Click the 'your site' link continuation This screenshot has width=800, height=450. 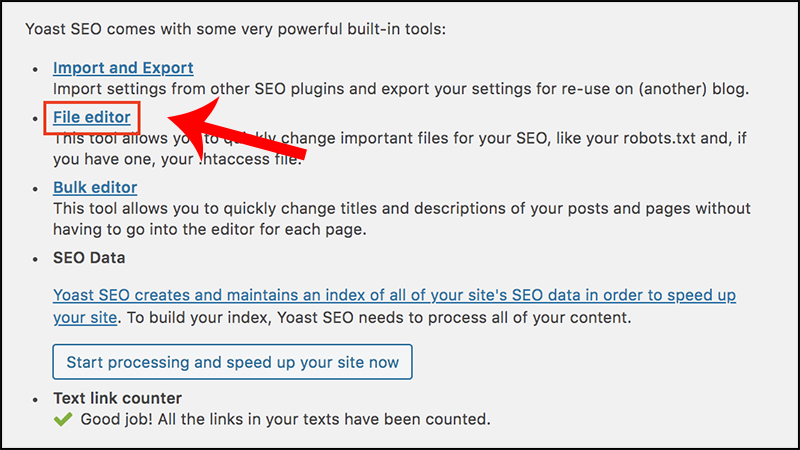tap(86, 318)
